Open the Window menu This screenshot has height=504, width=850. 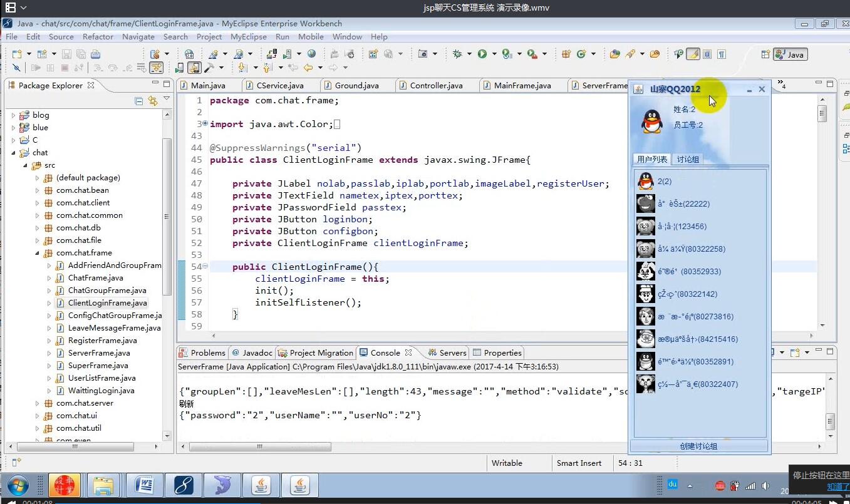pos(347,36)
